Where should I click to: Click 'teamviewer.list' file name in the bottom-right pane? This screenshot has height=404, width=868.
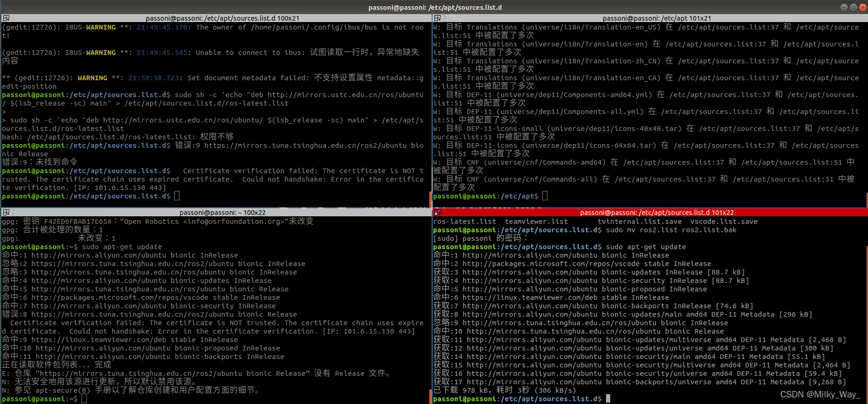click(x=536, y=221)
